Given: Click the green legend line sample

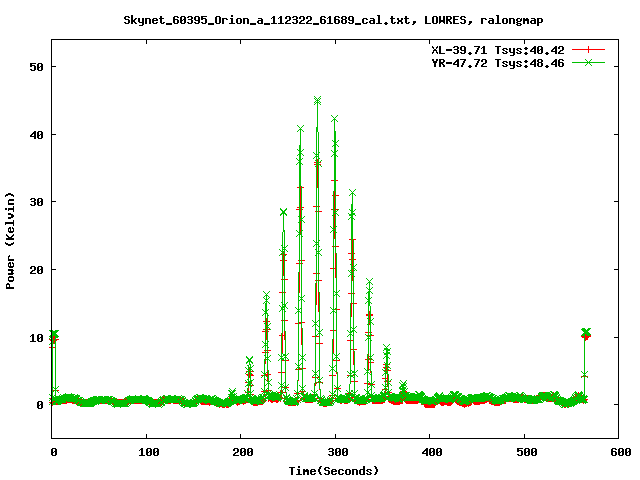Looking at the screenshot, I should [588, 62].
